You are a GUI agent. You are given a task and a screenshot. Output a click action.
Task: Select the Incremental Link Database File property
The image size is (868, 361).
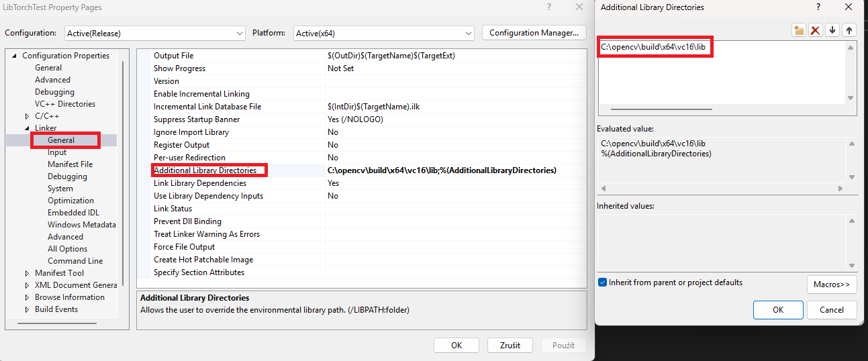pyautogui.click(x=207, y=107)
